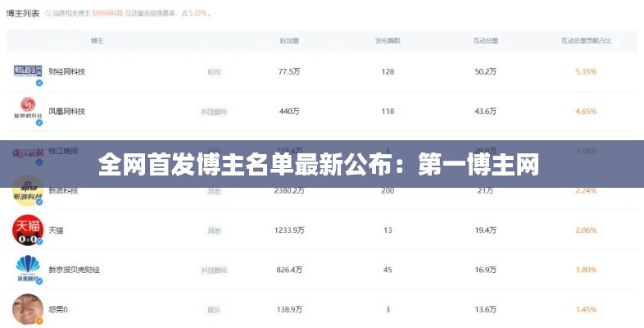This screenshot has width=644, height=328.
Task: Open the 新京报贝壳财经 blogger name
Action: pos(75,270)
